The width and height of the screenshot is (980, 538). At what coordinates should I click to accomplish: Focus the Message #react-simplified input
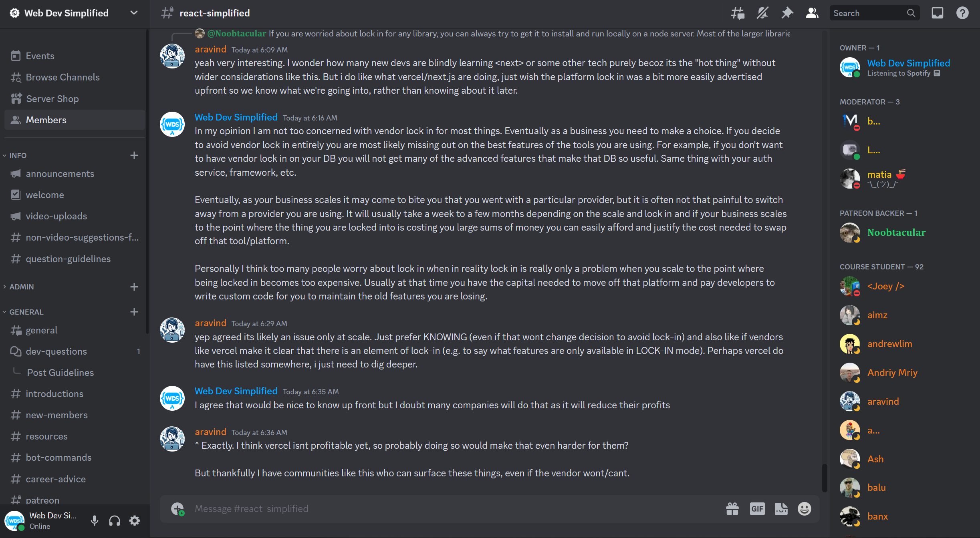(x=441, y=509)
